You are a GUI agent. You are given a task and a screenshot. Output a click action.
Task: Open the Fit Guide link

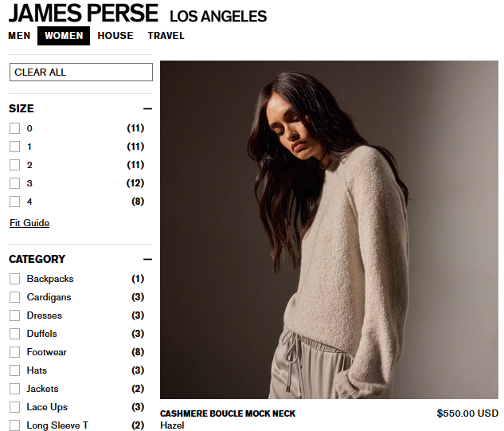pos(29,223)
